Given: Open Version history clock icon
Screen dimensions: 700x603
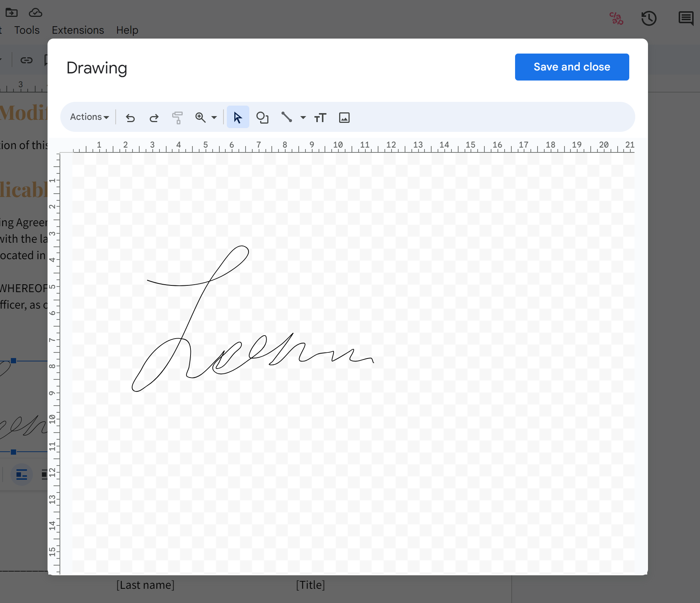Looking at the screenshot, I should 649,18.
